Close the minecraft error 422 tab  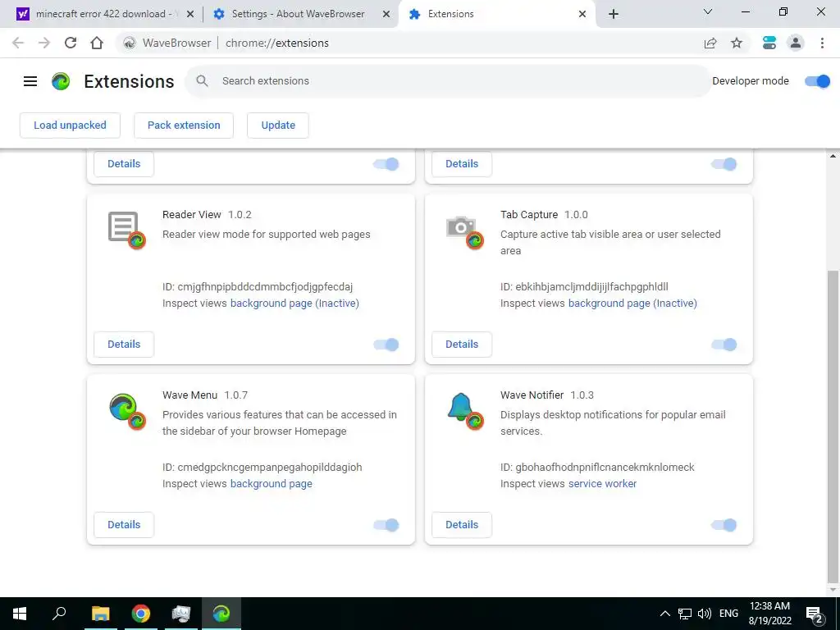(x=189, y=15)
